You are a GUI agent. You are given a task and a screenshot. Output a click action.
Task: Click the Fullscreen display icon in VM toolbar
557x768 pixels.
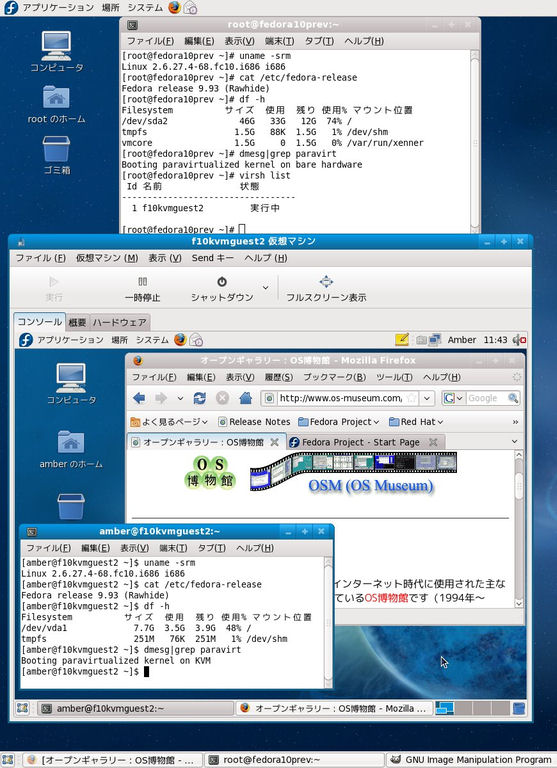point(326,281)
